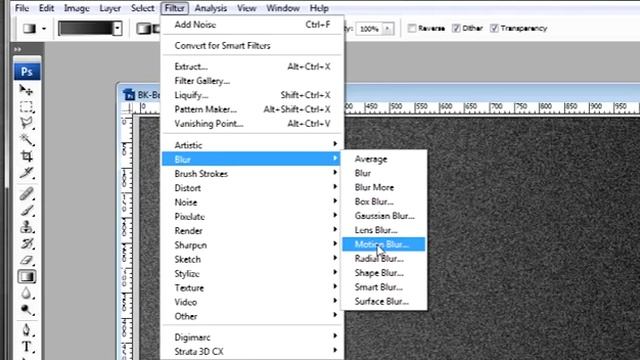Select the Healing Brush tool

tap(27, 193)
